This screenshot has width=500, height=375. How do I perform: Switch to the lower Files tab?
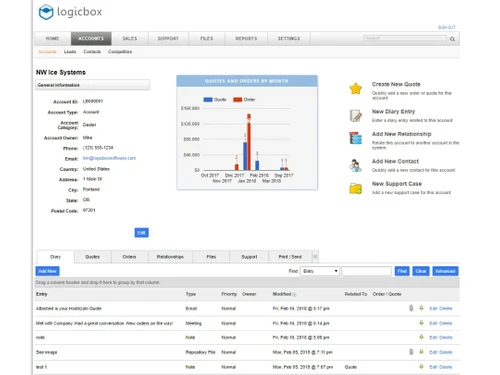pos(211,257)
